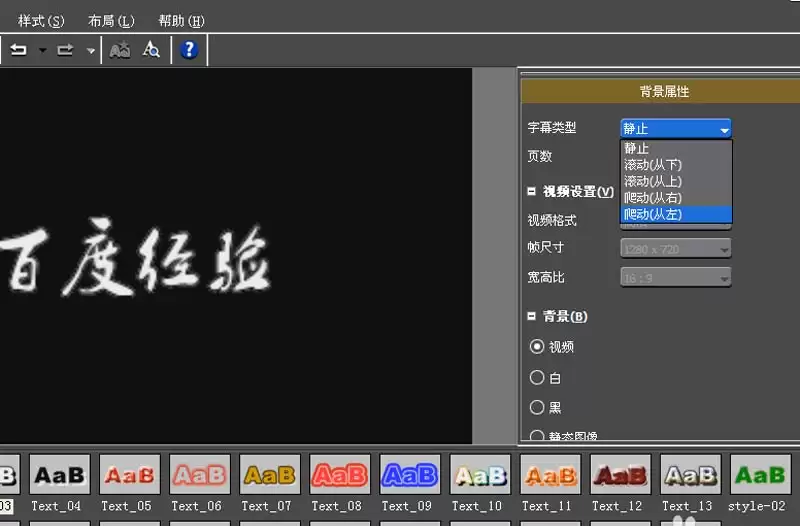The image size is (800, 526).
Task: Click the undo arrow icon
Action: 19,50
